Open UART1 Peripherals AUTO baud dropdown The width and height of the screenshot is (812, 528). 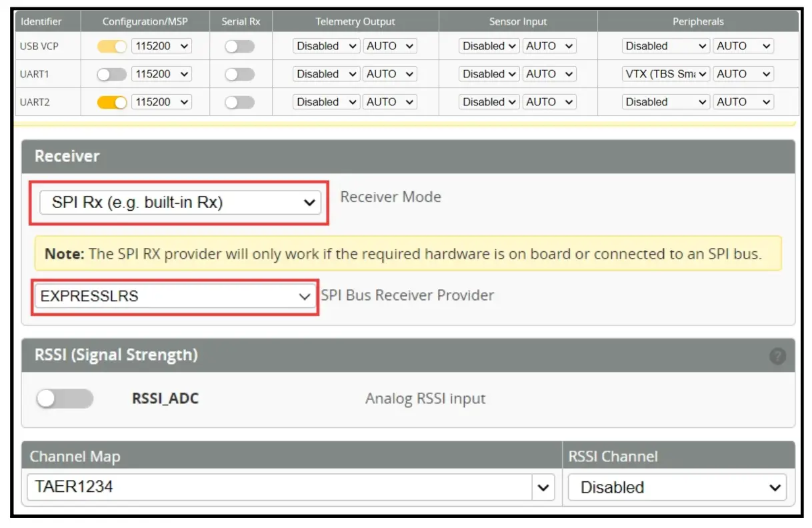743,75
